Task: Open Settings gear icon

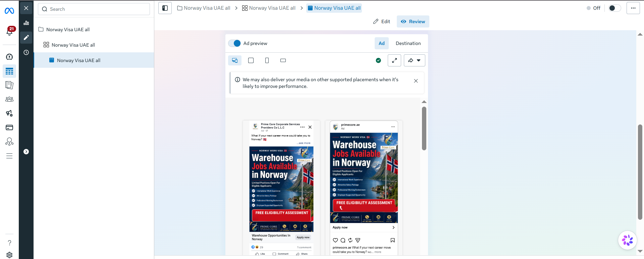Action: (9, 255)
